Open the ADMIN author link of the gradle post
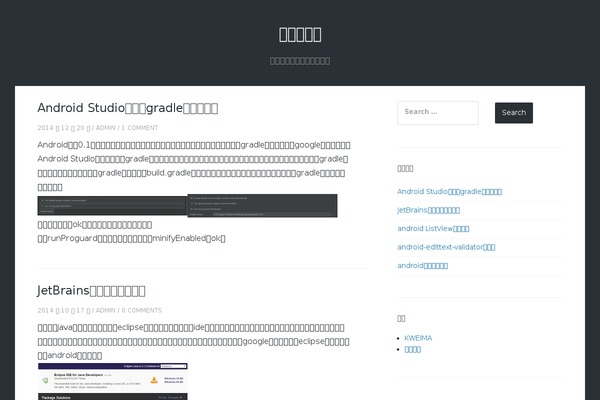 pyautogui.click(x=105, y=128)
